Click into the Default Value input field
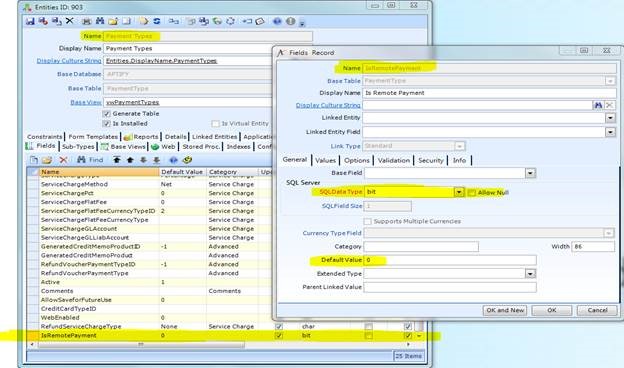This screenshot has width=624, height=368. point(450,260)
